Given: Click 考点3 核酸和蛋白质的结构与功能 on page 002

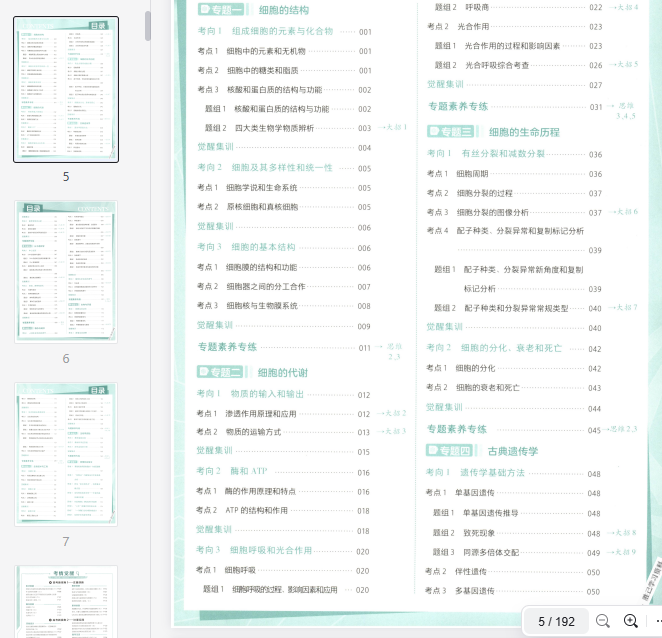Looking at the screenshot, I should pos(284,90).
